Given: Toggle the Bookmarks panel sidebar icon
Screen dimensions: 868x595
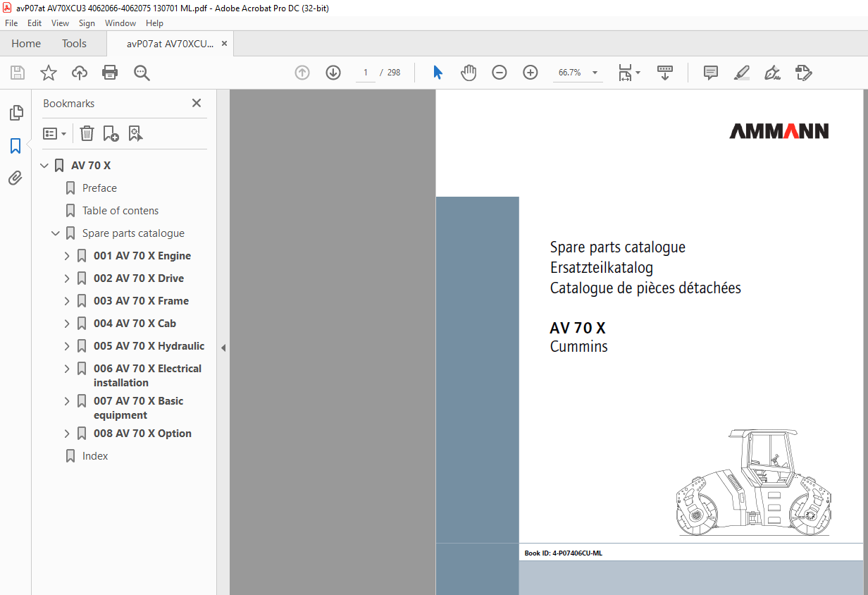Looking at the screenshot, I should pos(15,146).
